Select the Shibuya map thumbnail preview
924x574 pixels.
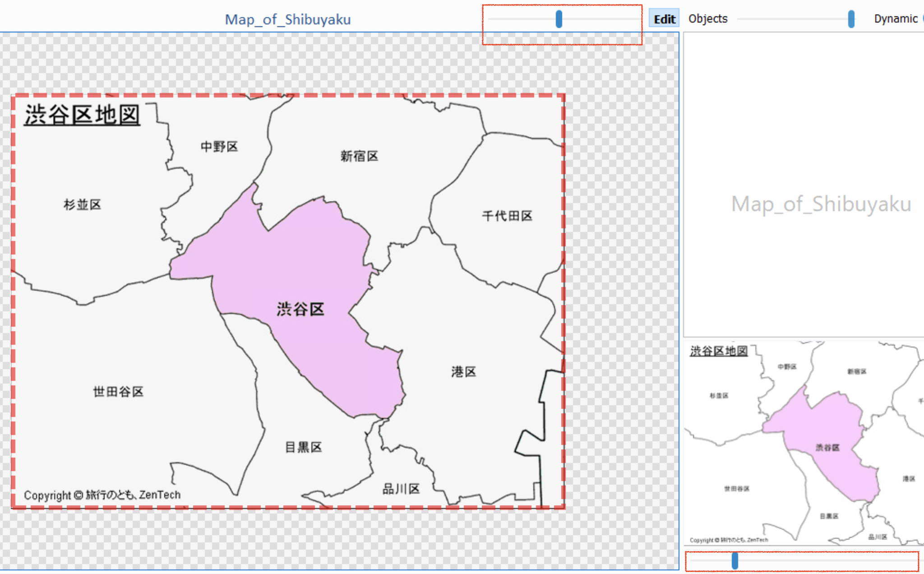coord(804,442)
